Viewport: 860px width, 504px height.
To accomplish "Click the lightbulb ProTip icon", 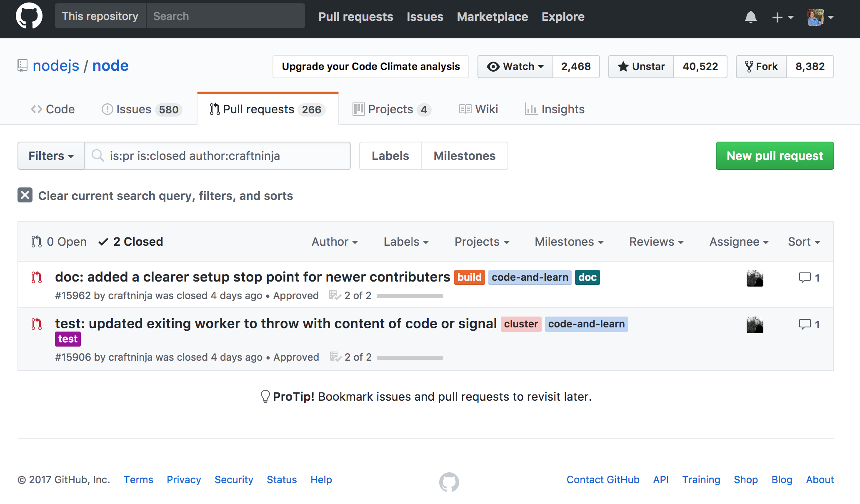I will (x=265, y=396).
